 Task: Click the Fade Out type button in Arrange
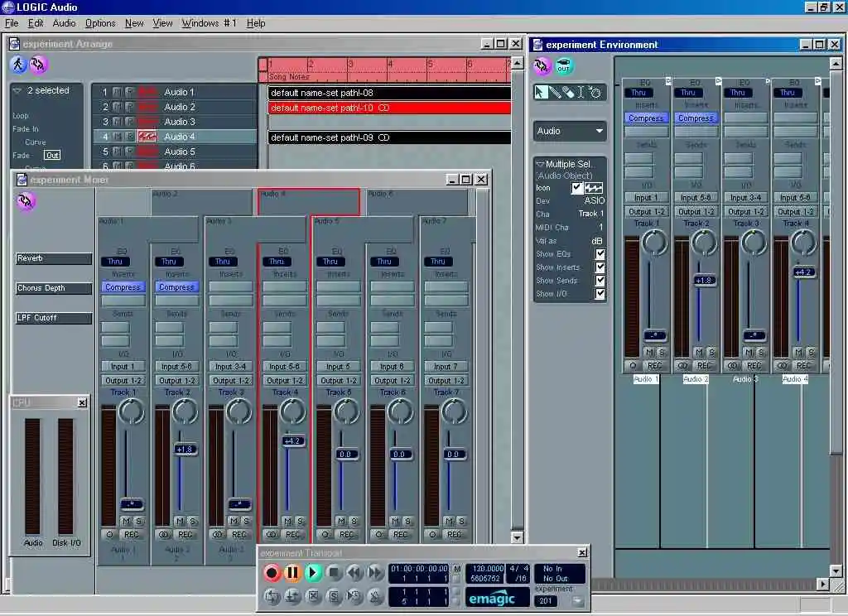pyautogui.click(x=52, y=155)
